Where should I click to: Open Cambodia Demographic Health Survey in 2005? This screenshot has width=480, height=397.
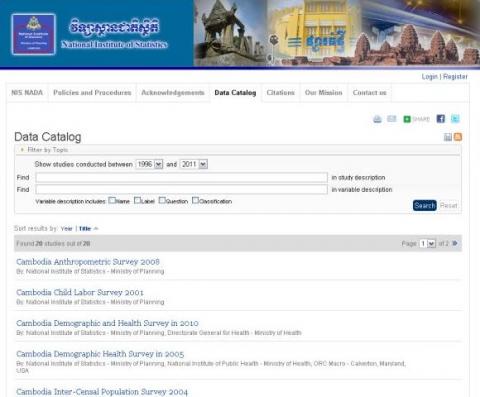click(100, 354)
